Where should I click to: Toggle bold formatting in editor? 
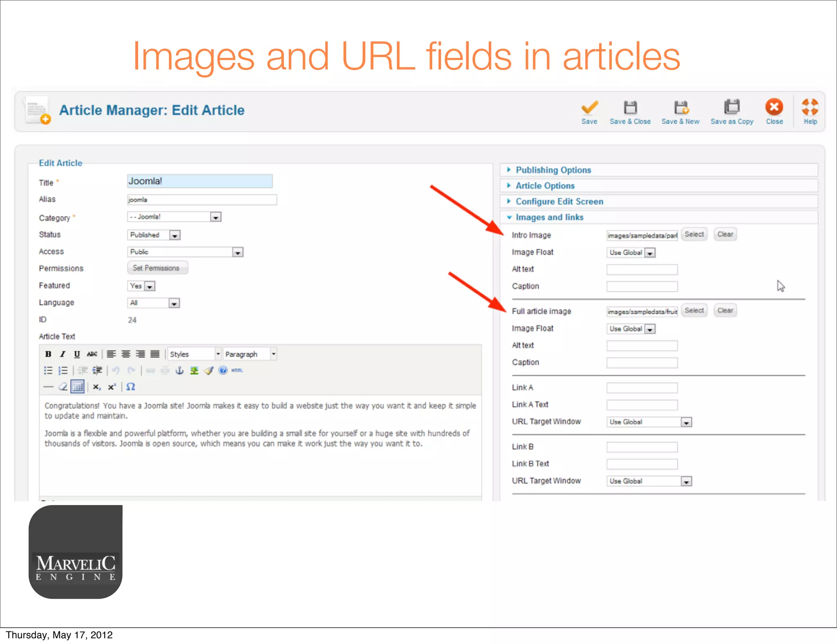(x=48, y=354)
